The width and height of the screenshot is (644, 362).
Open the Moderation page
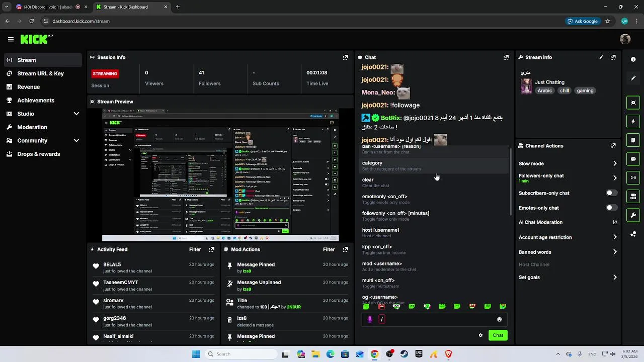point(42,127)
